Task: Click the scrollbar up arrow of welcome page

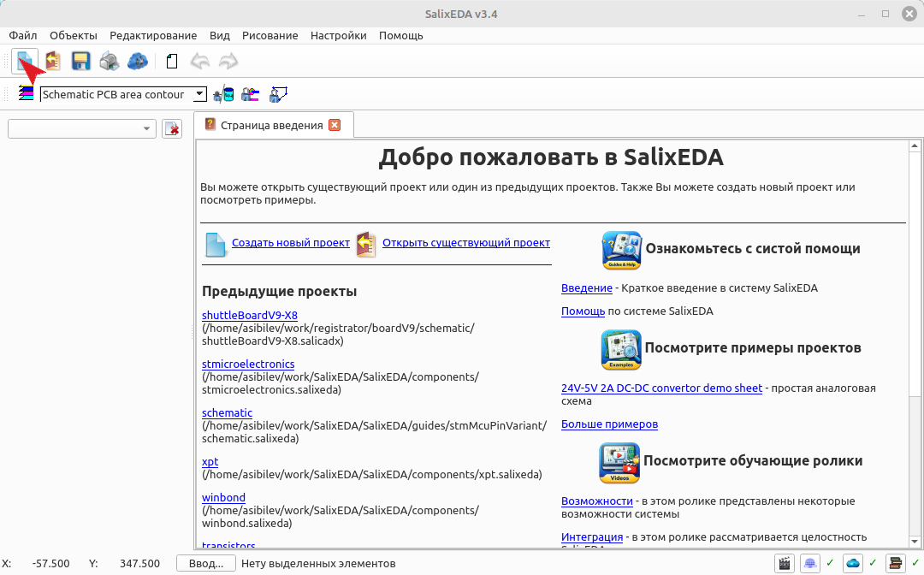Action: pos(915,145)
